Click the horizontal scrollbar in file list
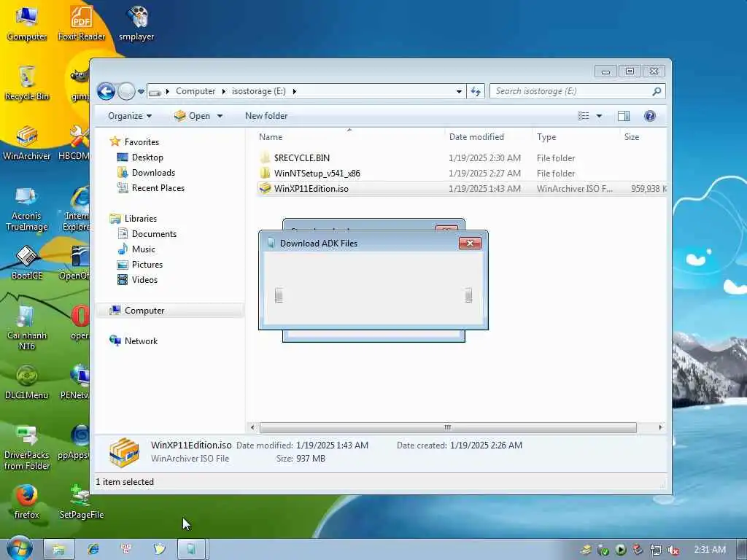Screen dimensions: 747x560 pyautogui.click(x=448, y=427)
